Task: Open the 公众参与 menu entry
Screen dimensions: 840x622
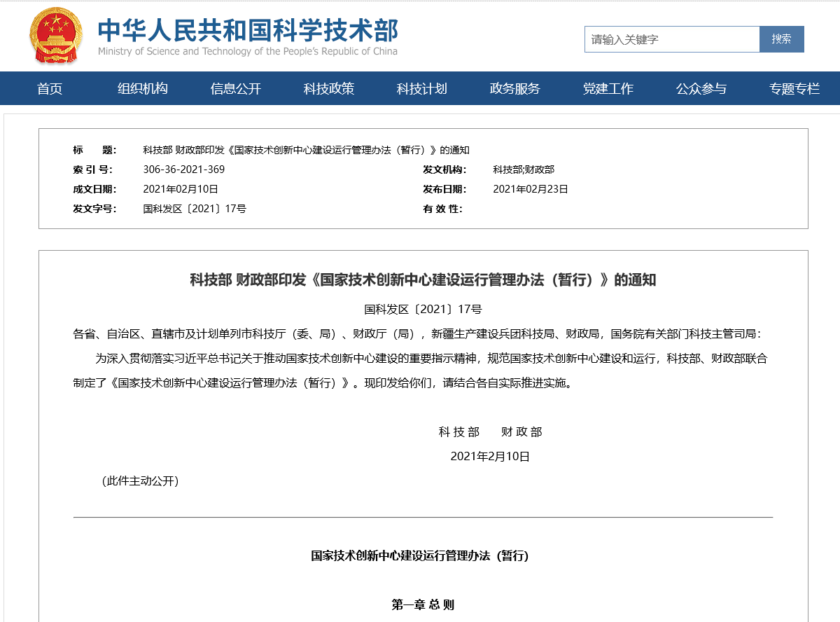Action: (701, 89)
